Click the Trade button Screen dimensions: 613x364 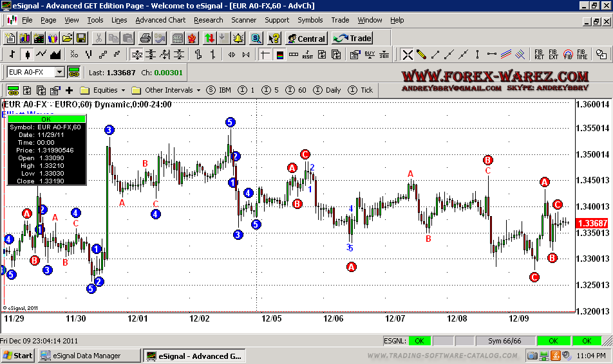353,38
